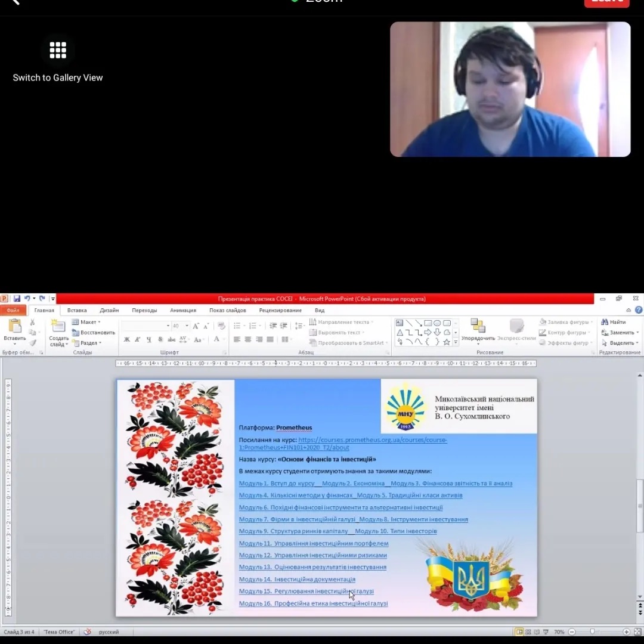The width and height of the screenshot is (644, 644).
Task: Click the New Slide (Создать слайд) icon
Action: point(58,327)
